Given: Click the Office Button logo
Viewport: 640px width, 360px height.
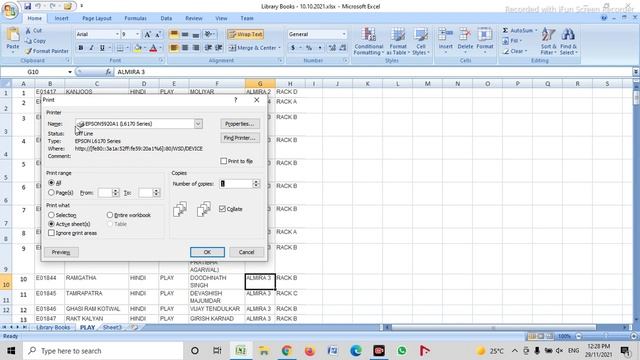Looking at the screenshot, I should click(x=10, y=10).
